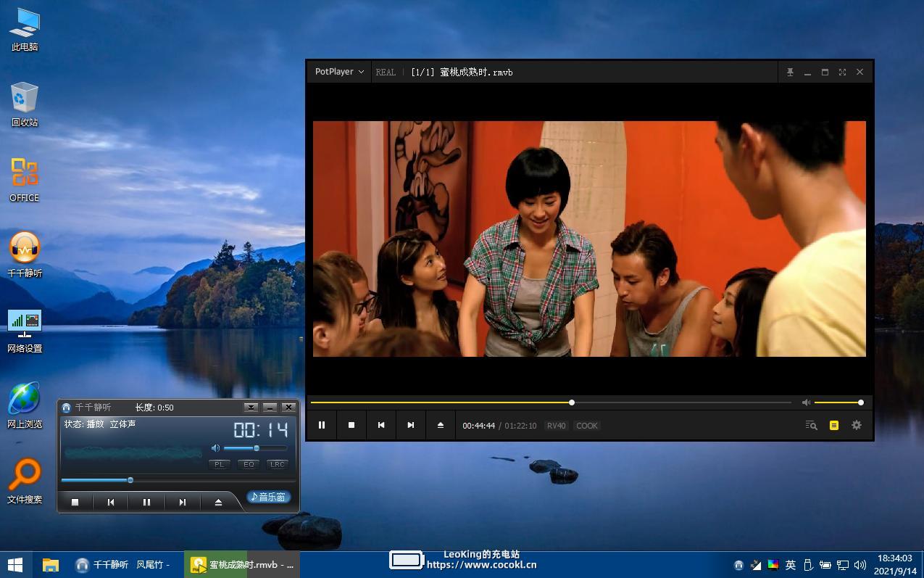Image resolution: width=924 pixels, height=578 pixels.
Task: Click the 状态: 播放 status text
Action: click(84, 424)
